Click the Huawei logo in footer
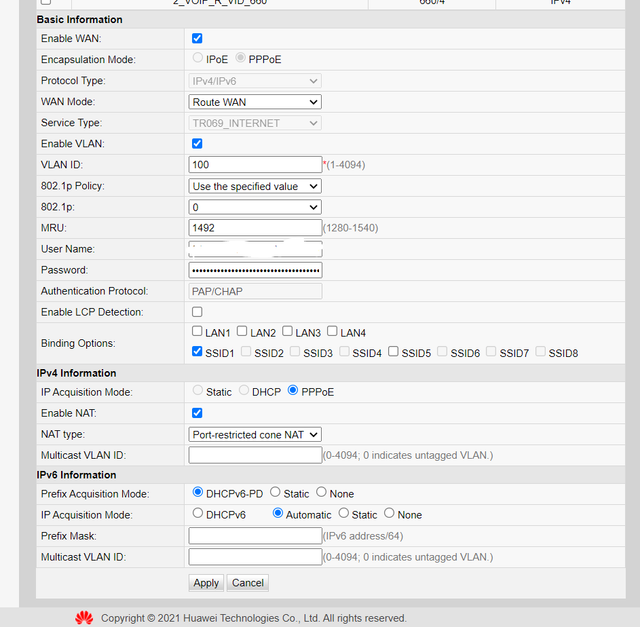Screen dimensions: 640x627 [x=84, y=618]
